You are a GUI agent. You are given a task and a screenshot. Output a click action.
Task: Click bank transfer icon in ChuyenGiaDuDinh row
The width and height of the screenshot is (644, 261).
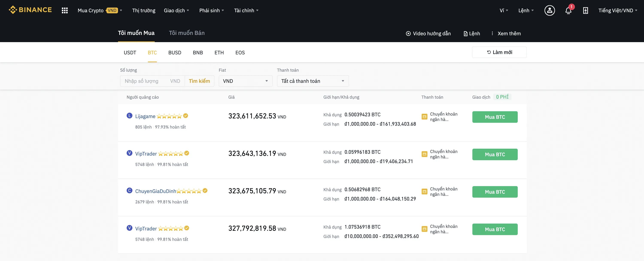424,192
